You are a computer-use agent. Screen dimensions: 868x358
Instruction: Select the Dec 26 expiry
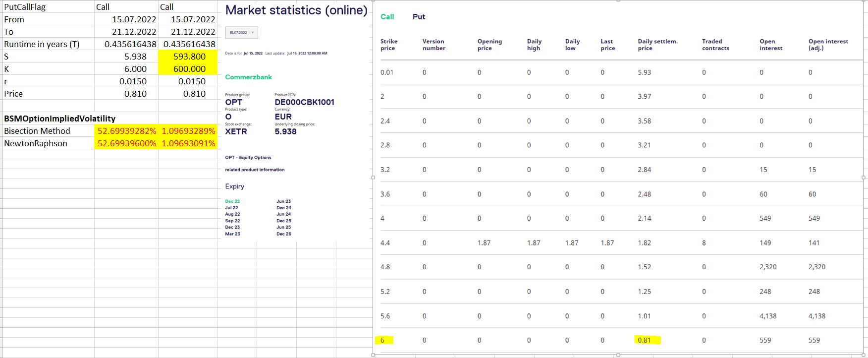283,234
